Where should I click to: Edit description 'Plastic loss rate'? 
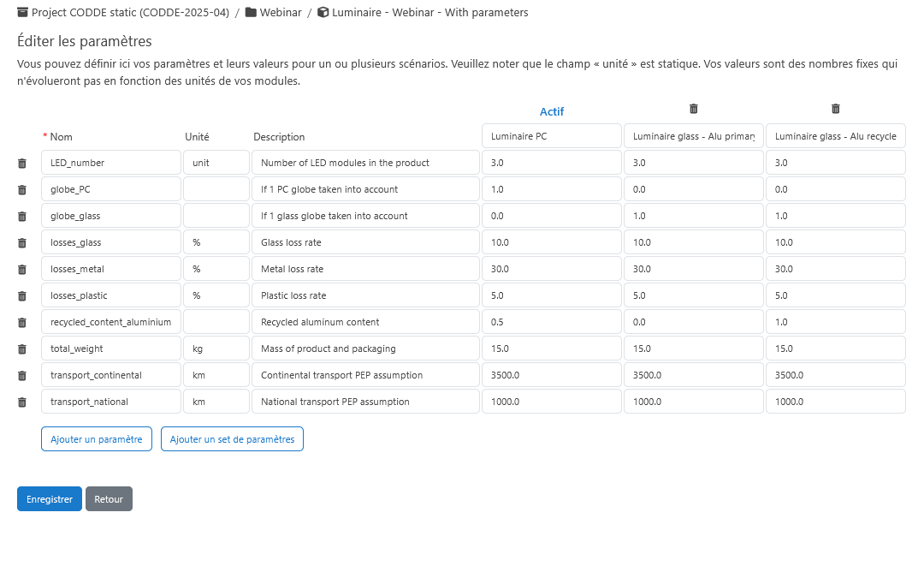click(x=365, y=295)
